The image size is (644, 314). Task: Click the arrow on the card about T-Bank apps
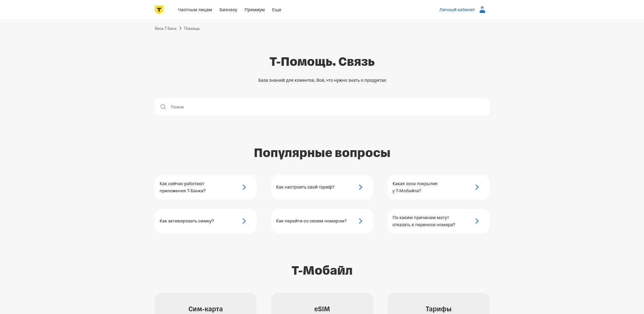pyautogui.click(x=244, y=187)
